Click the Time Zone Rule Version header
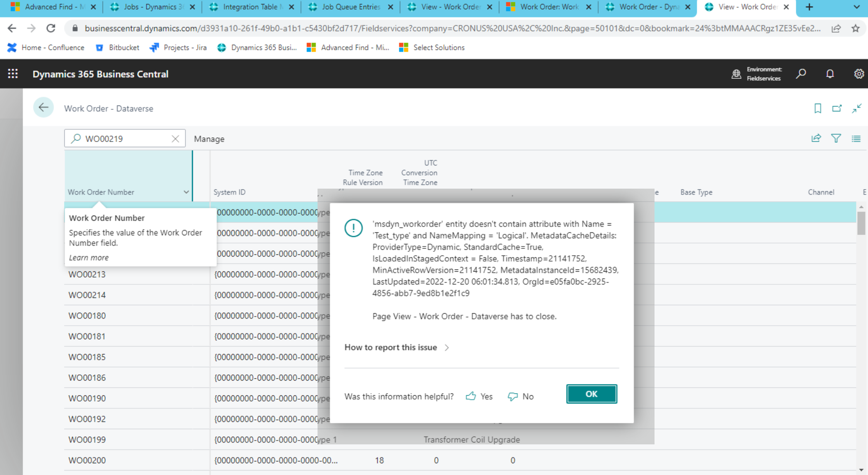Screen dimensions: 868x475 click(x=363, y=177)
